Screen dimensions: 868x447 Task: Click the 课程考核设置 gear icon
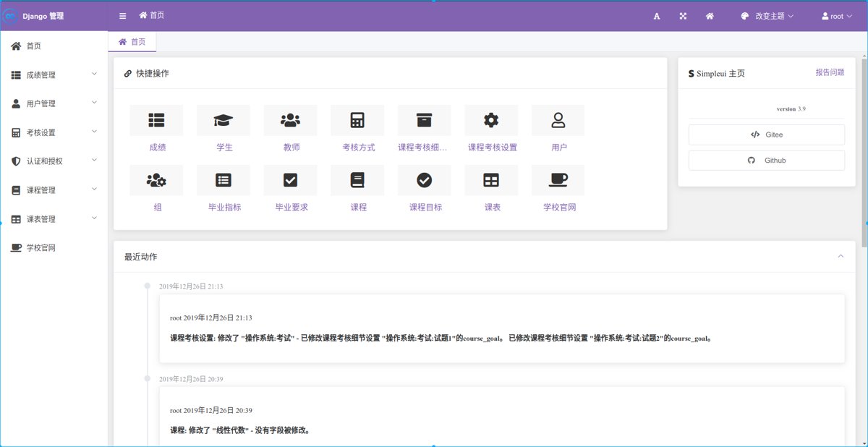pos(491,120)
